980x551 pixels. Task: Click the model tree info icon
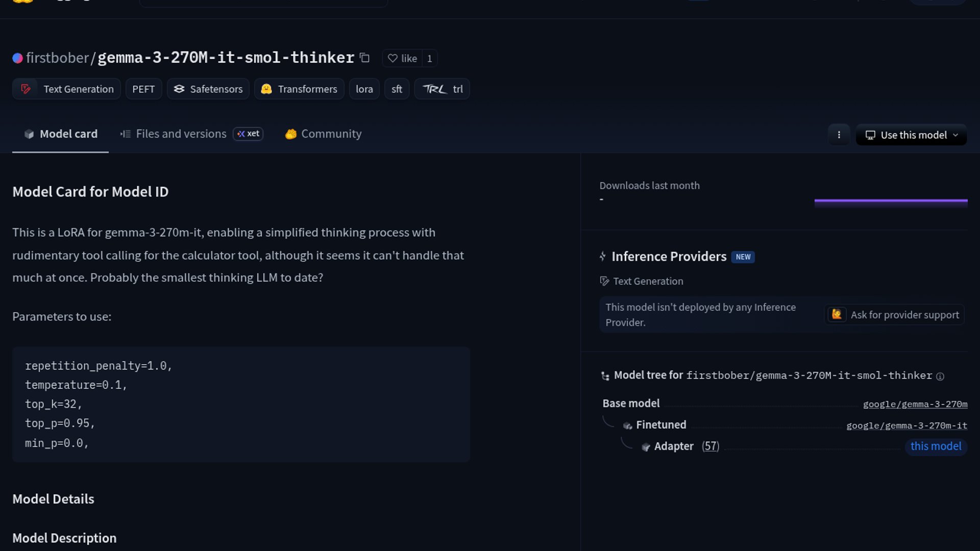(940, 376)
